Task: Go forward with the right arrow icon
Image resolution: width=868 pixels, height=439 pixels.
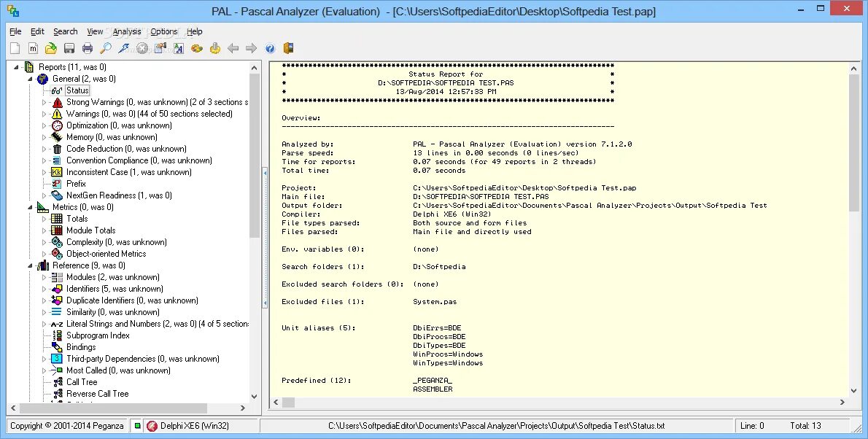Action: tap(252, 49)
